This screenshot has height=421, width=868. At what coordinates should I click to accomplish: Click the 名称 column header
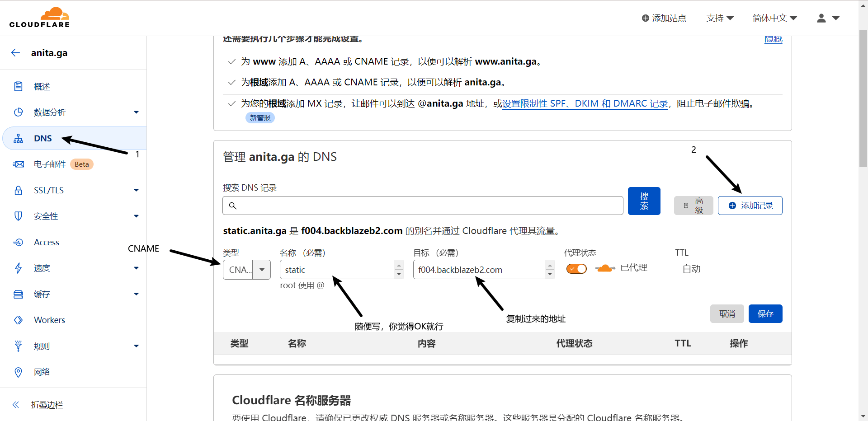click(x=297, y=343)
